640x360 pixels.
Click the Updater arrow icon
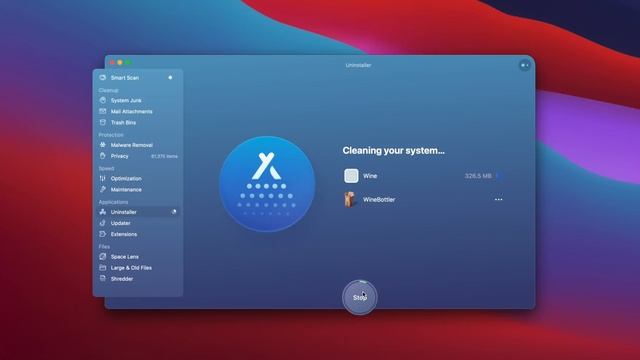tap(103, 223)
